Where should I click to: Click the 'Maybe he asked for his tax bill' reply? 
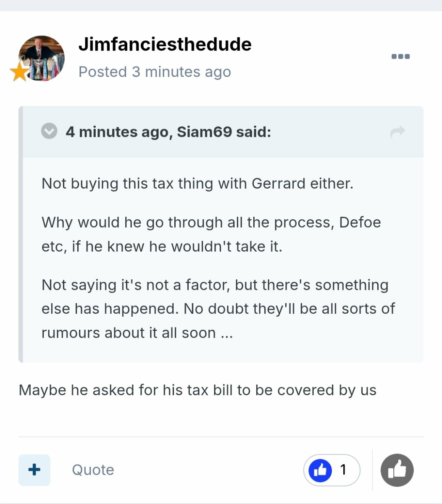197,390
